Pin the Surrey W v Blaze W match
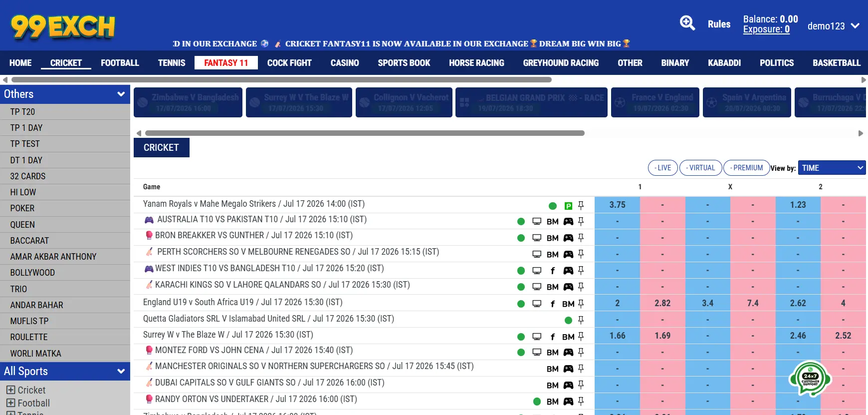This screenshot has width=868, height=415. pyautogui.click(x=581, y=337)
